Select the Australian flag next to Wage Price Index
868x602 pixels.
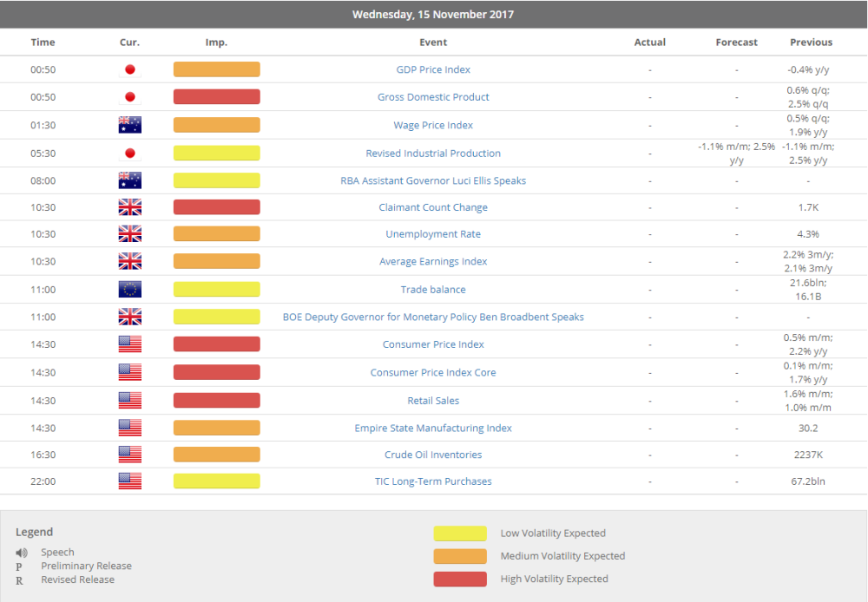click(x=129, y=124)
